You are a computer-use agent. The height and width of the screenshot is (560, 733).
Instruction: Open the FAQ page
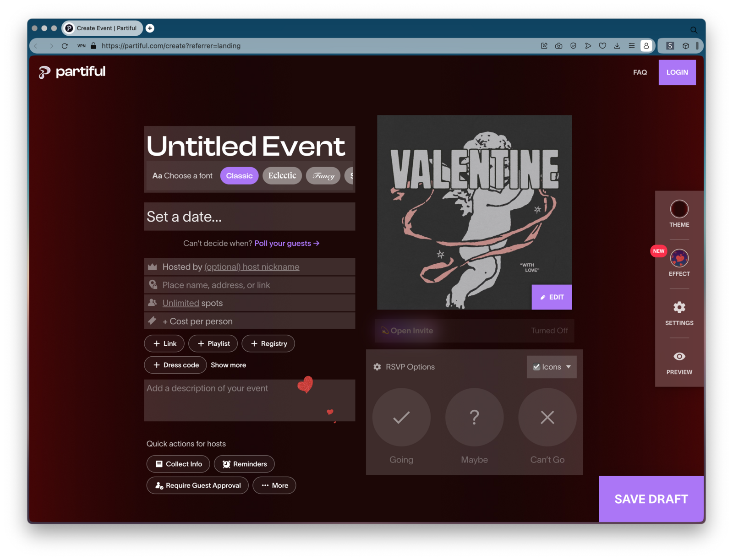click(640, 72)
